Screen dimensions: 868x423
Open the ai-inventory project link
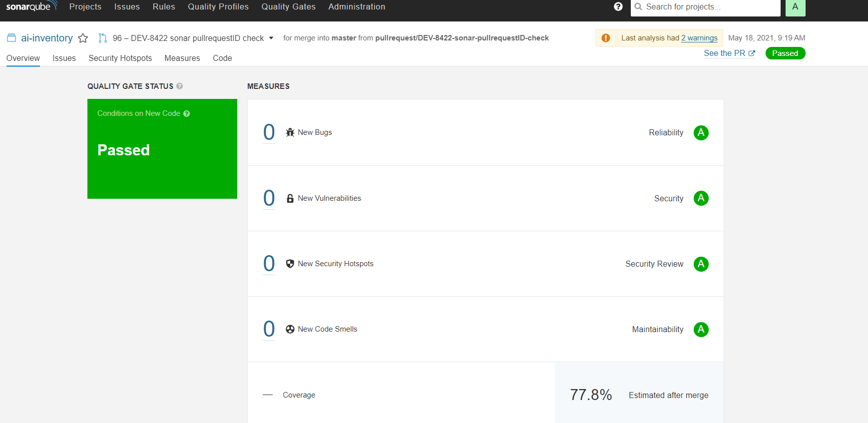pyautogui.click(x=46, y=38)
